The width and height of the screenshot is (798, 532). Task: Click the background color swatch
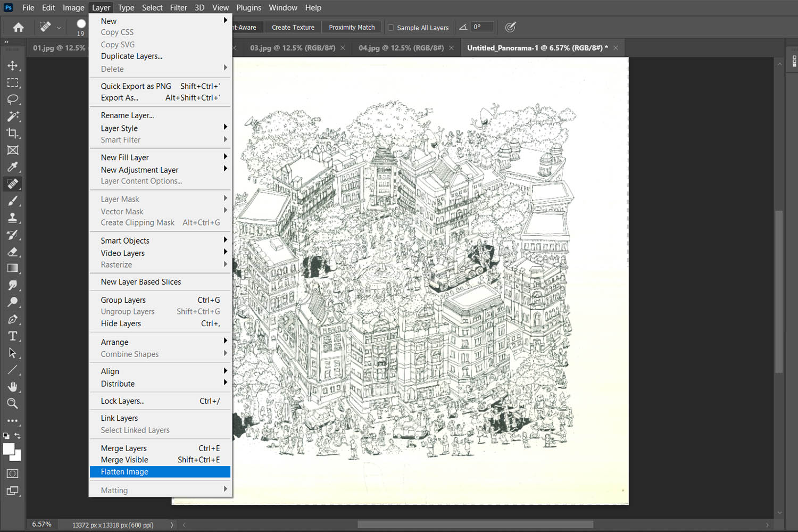point(18,457)
